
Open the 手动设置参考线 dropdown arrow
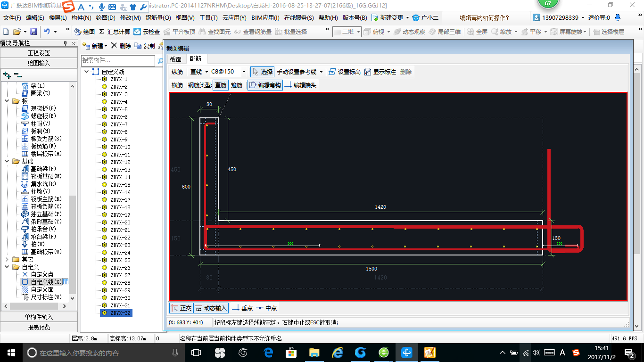[x=321, y=72]
